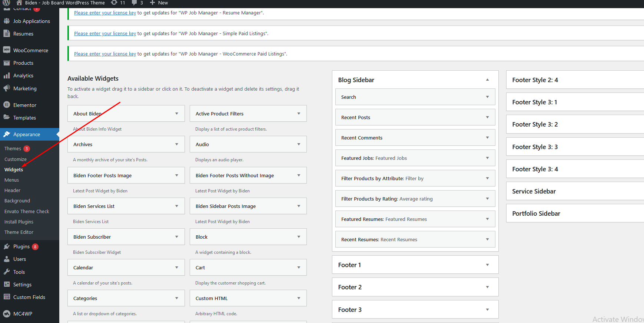The image size is (644, 323).
Task: Open Themes submenu item
Action: pos(13,148)
